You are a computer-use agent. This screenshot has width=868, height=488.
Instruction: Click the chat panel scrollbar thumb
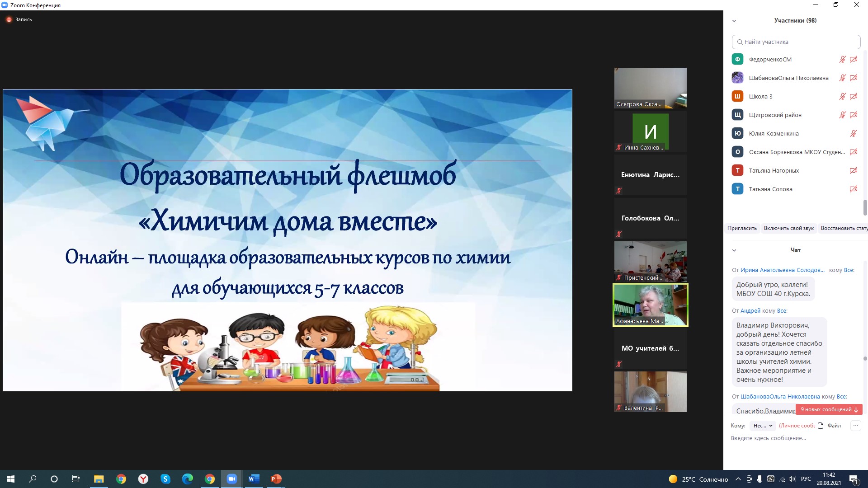(865, 359)
